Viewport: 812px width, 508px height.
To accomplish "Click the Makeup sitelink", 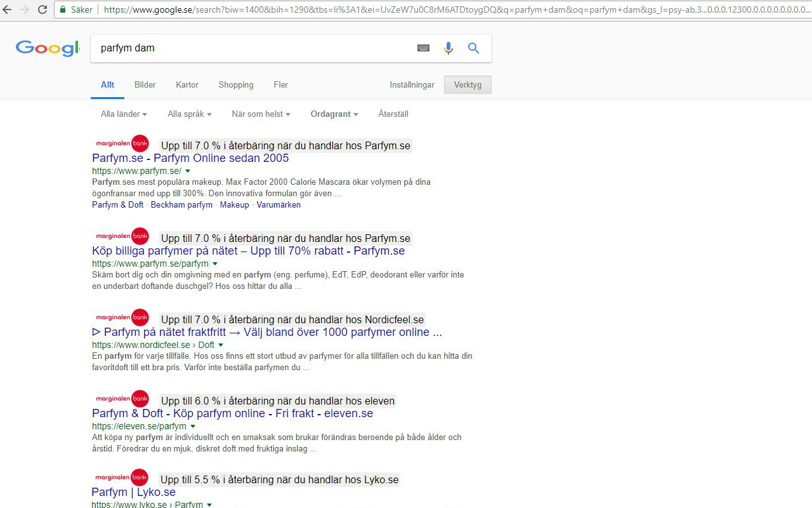I will [235, 205].
